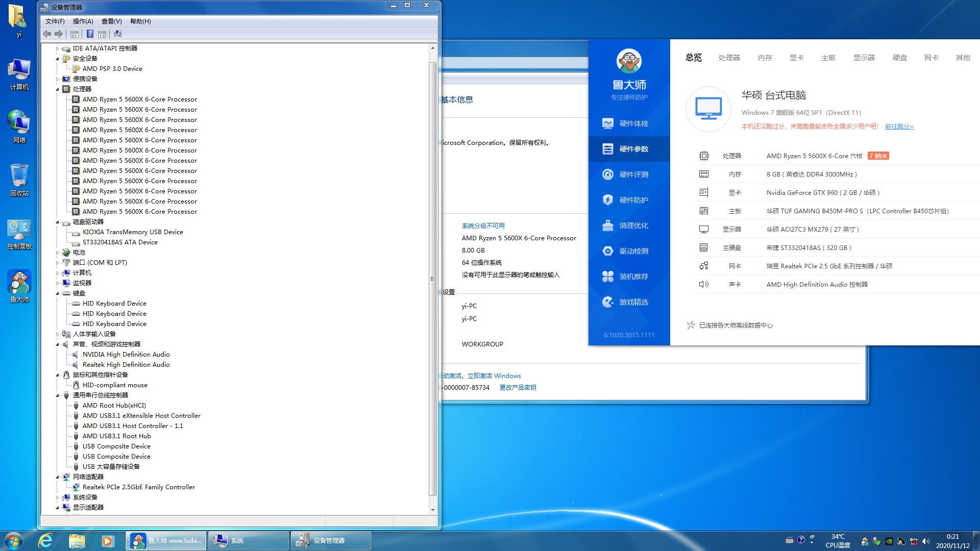Open 驱动检测 in Ludashi sidebar
The image size is (980, 551).
click(629, 251)
